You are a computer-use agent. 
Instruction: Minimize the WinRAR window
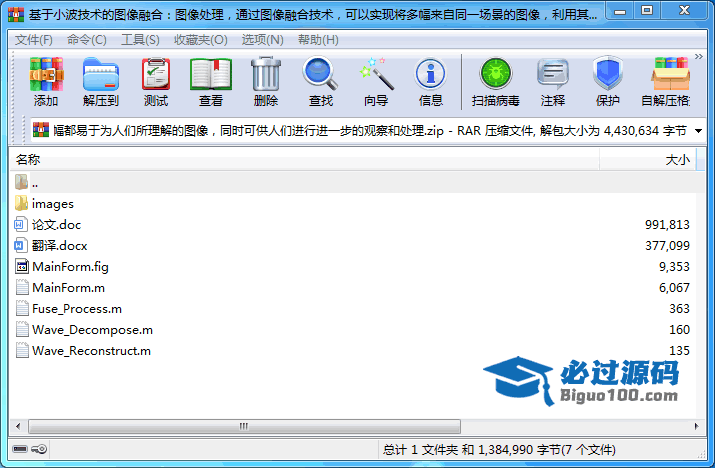(620, 11)
